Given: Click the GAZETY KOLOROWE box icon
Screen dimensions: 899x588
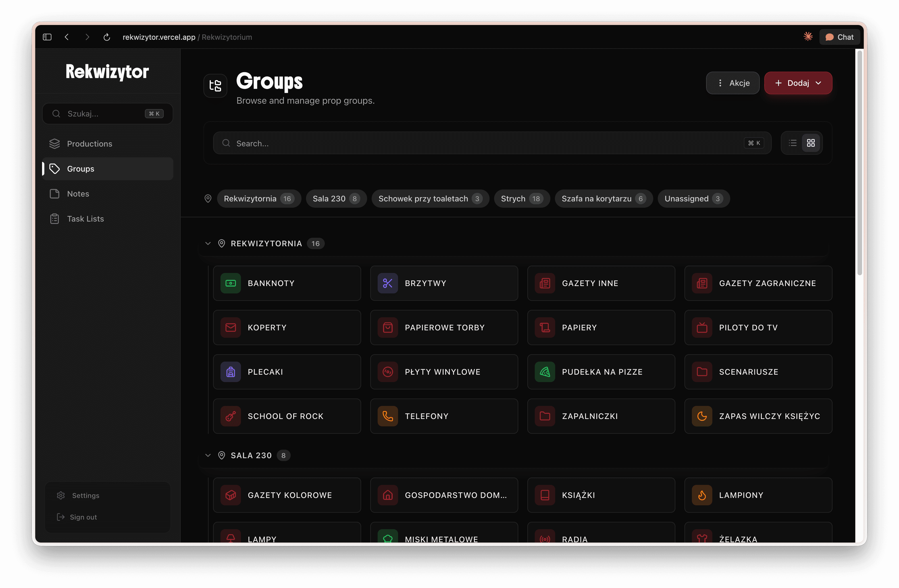Looking at the screenshot, I should pos(230,495).
